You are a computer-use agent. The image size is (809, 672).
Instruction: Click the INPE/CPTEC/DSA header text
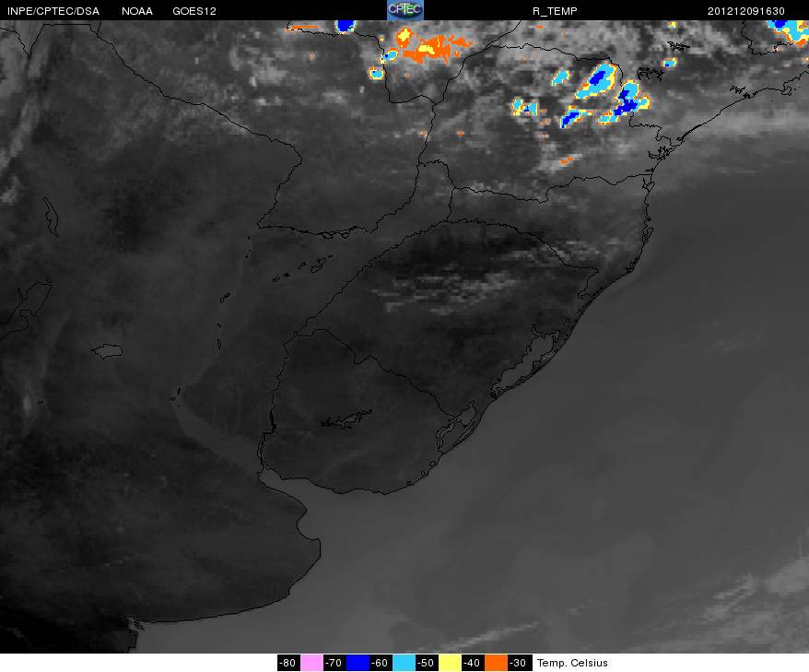53,11
